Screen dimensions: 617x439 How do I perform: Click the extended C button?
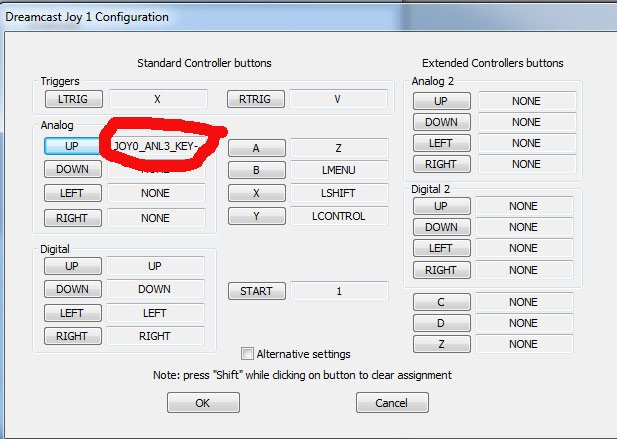tap(442, 302)
